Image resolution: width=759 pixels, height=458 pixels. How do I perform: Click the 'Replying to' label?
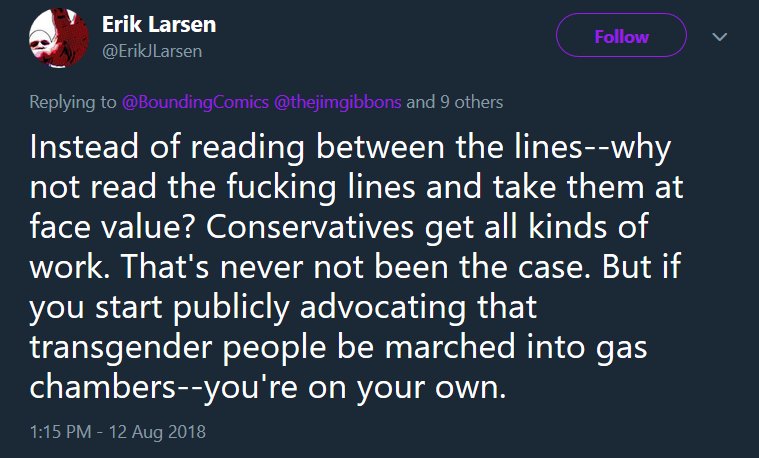pos(73,102)
